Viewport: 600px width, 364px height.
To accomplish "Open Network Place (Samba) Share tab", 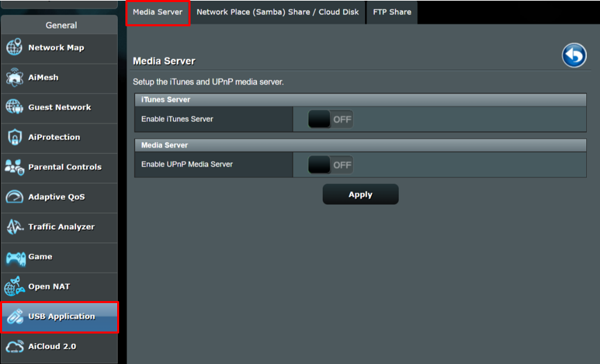I will click(x=278, y=12).
